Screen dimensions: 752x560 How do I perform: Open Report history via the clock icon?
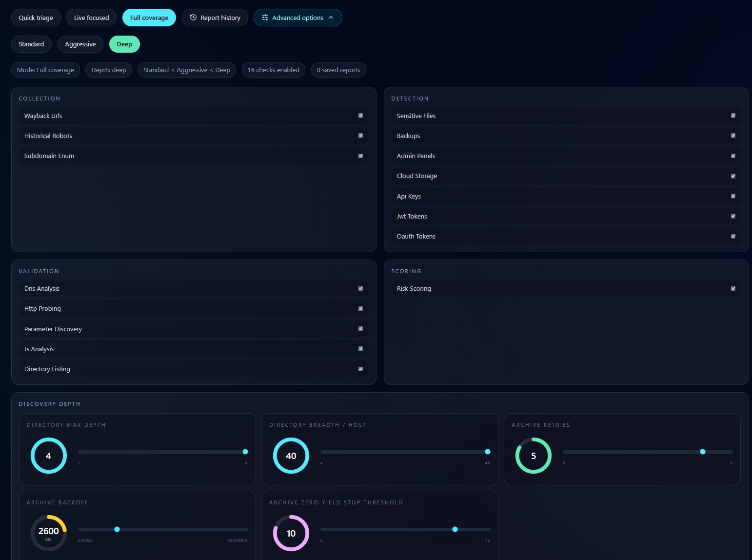(x=192, y=18)
